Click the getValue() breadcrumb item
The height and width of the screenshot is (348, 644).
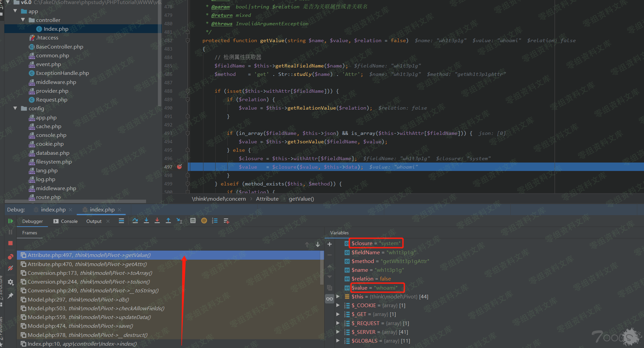click(x=301, y=199)
